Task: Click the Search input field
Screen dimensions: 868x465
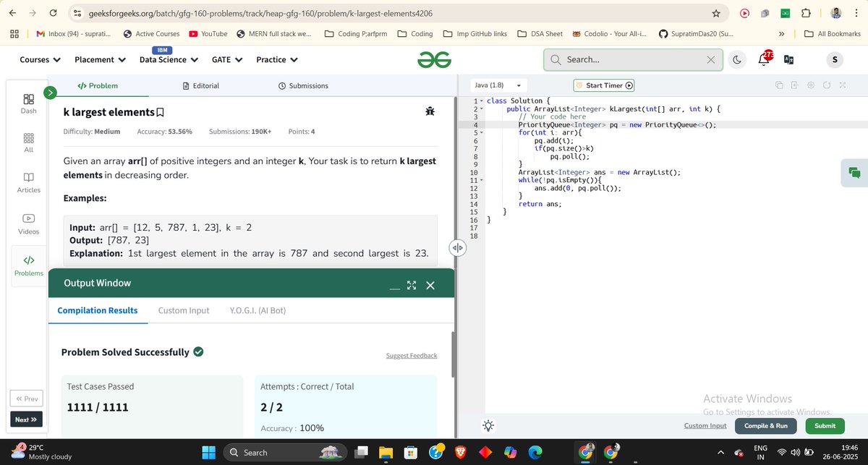Action: pos(633,60)
